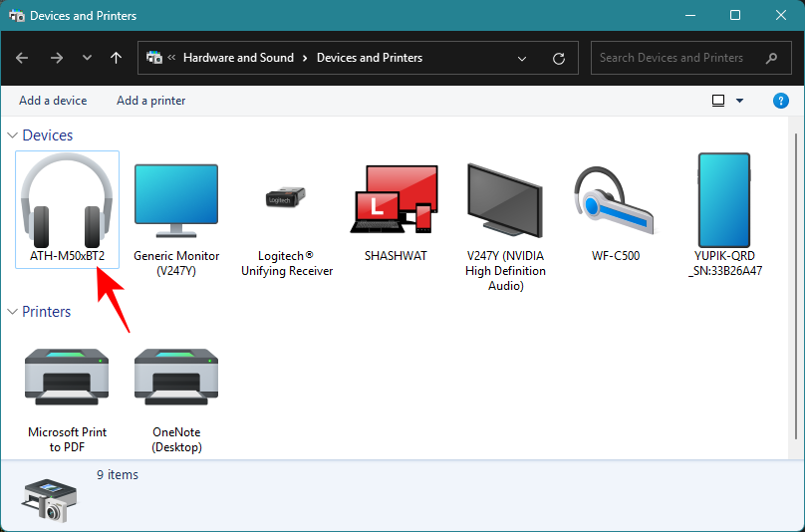The width and height of the screenshot is (805, 532).
Task: Click the chevron between breadcrumb segments
Action: [305, 58]
